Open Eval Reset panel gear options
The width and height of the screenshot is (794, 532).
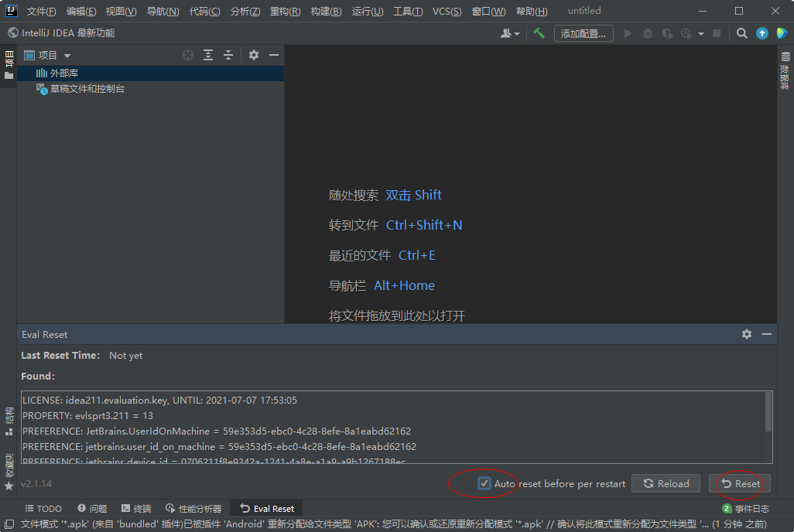747,334
